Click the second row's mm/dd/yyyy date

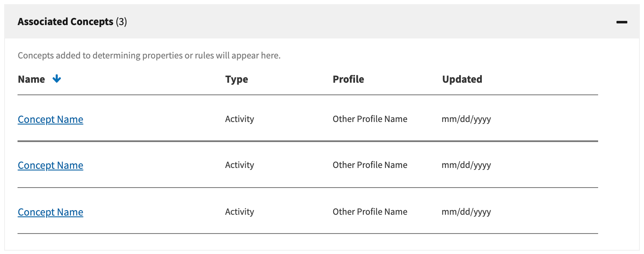click(x=466, y=165)
